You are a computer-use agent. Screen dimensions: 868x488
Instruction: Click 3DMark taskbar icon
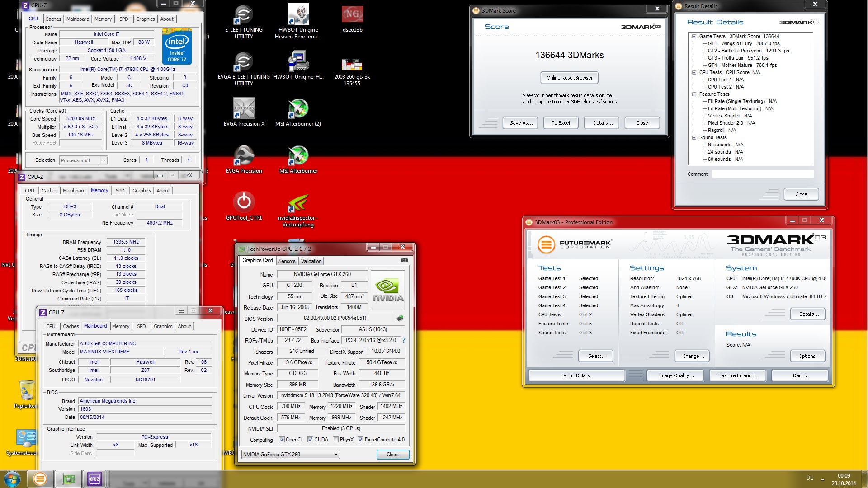pyautogui.click(x=40, y=479)
